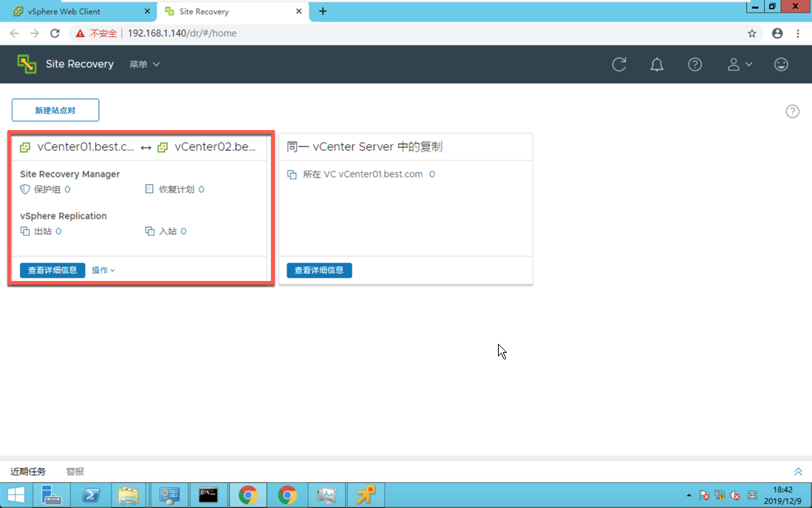The image size is (812, 508).
Task: Click the 不安全 security warning
Action: pyautogui.click(x=96, y=33)
